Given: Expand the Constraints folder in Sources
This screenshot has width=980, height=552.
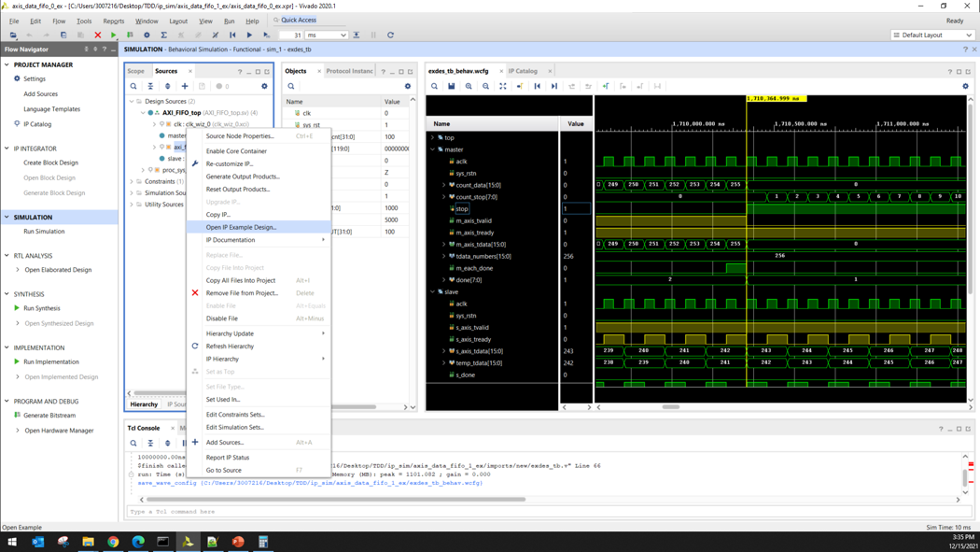Looking at the screenshot, I should pos(132,181).
